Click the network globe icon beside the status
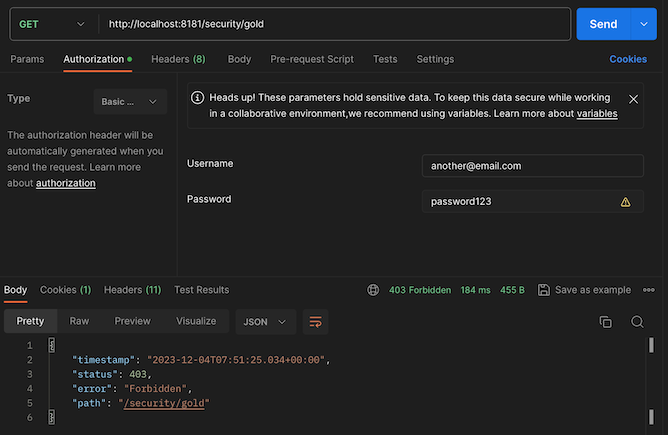The image size is (668, 435). 373,290
